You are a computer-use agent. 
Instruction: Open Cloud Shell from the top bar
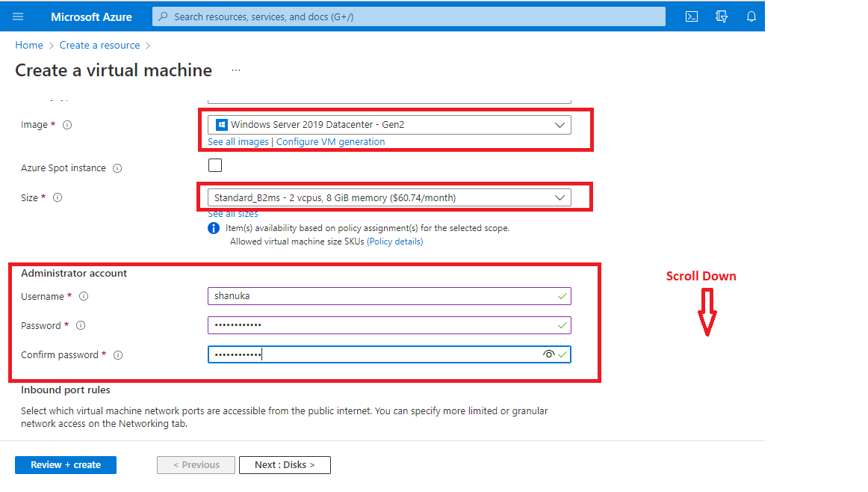coord(692,16)
